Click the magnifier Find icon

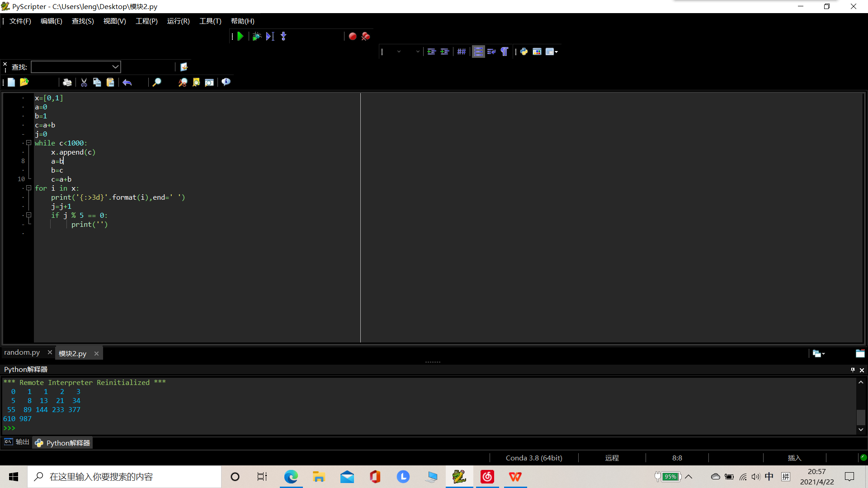coord(156,82)
